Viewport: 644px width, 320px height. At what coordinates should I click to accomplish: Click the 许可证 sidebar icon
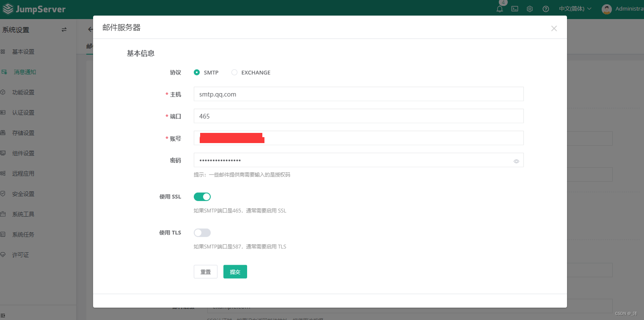(3, 255)
